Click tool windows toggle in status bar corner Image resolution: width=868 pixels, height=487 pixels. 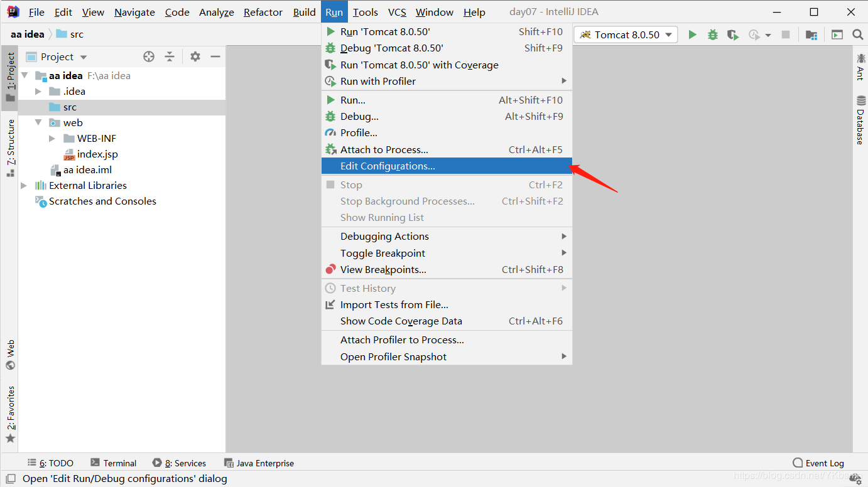pos(10,479)
